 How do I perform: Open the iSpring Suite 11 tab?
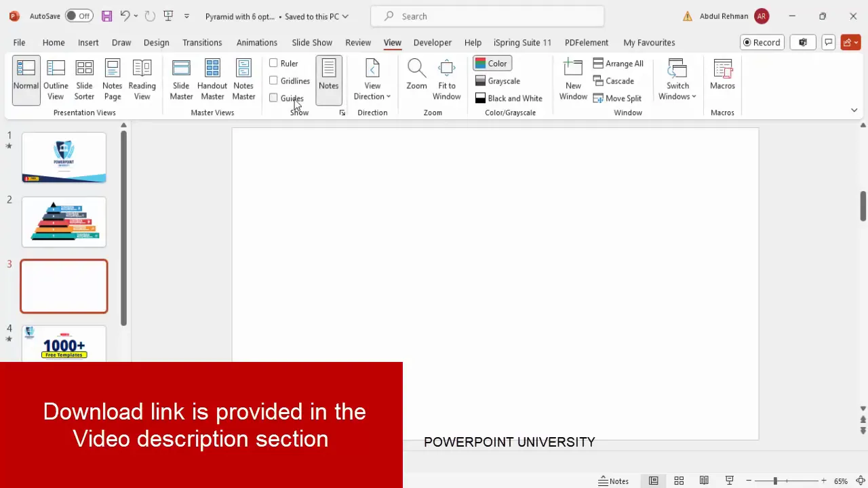click(x=522, y=42)
